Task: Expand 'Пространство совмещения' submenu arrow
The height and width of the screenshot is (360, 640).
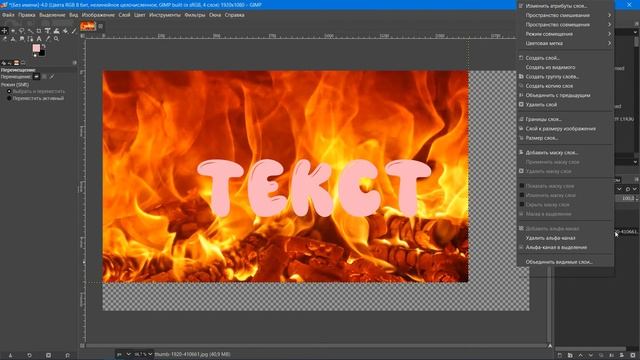Action: [609, 24]
